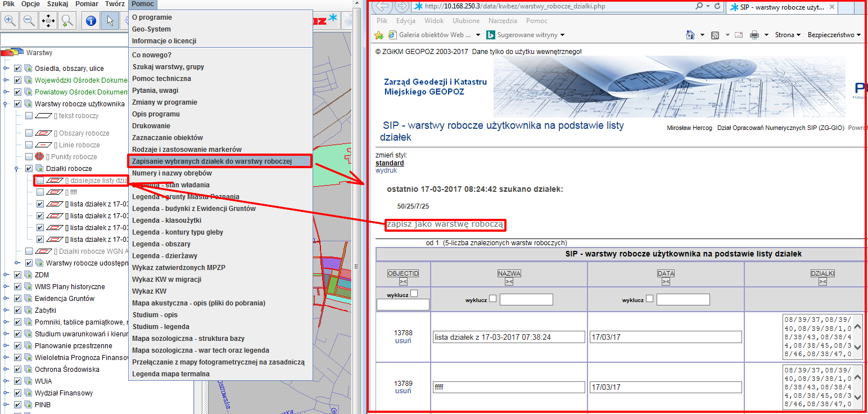Viewport: 868px width, 414px height.
Task: Click the blue object info tool
Action: tap(92, 21)
